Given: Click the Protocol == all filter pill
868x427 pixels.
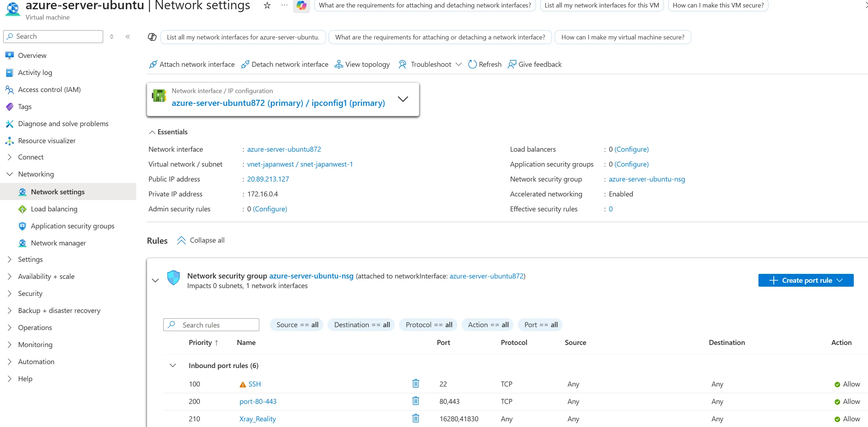Looking at the screenshot, I should point(429,325).
